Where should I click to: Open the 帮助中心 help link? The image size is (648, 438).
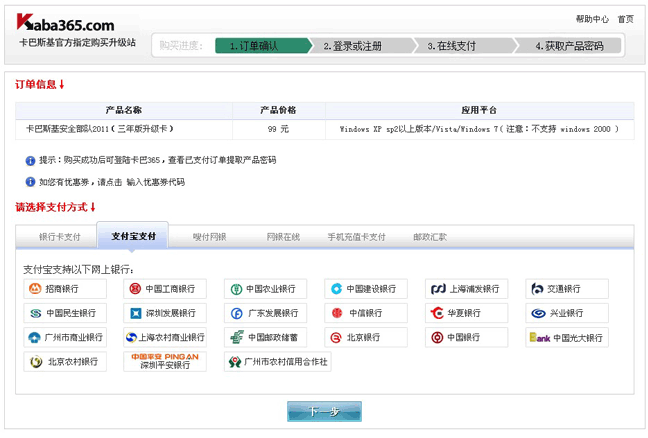coord(592,19)
